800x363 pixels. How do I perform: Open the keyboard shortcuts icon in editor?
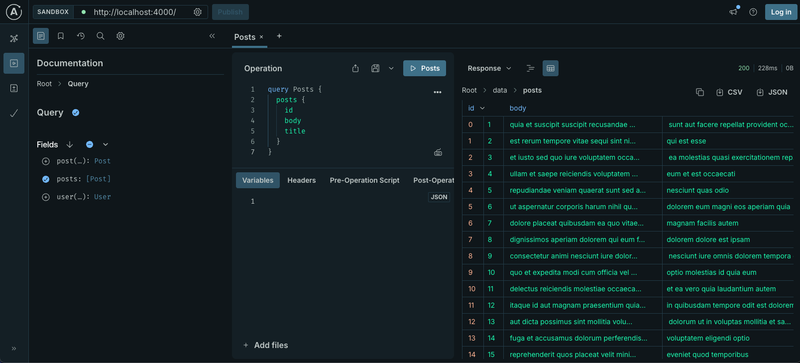pos(438,152)
